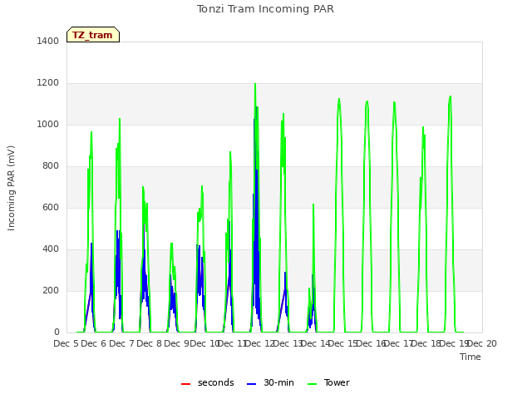
Task: Click the y-axis tick value 800
Action: [x=51, y=166]
